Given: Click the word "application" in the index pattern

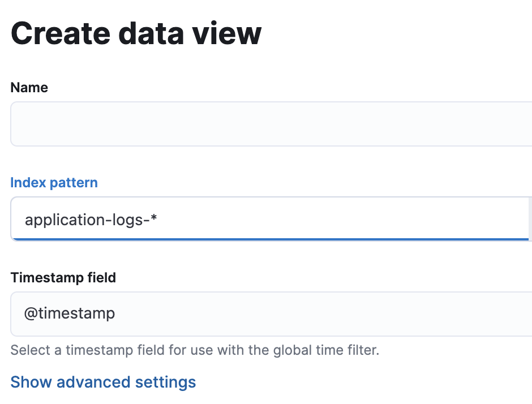Looking at the screenshot, I should tap(62, 220).
